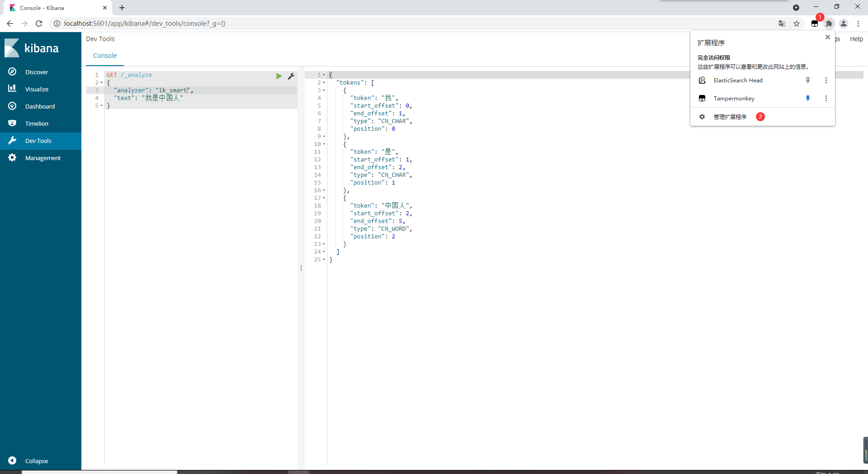
Task: Open more options for ElasticSearch Head
Action: [x=826, y=80]
